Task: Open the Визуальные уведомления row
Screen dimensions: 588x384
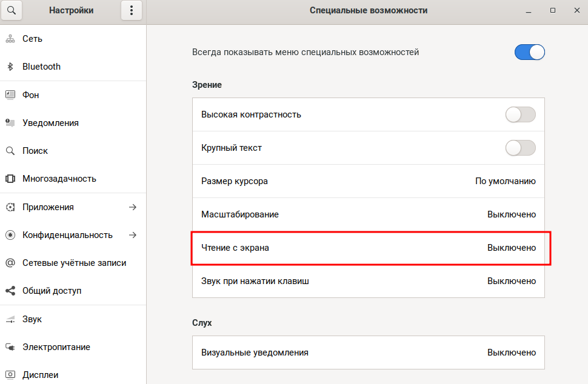Action: pyautogui.click(x=368, y=353)
